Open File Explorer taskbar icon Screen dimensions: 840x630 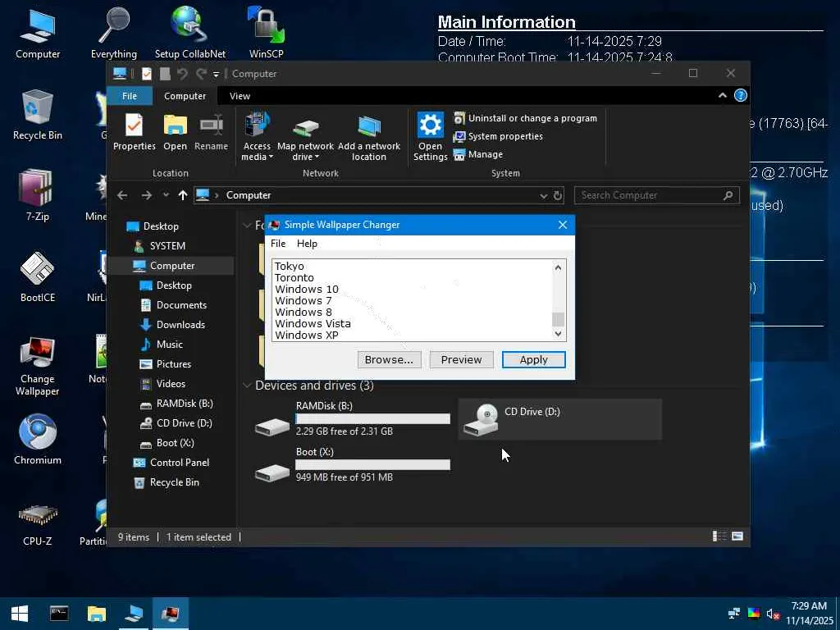tap(97, 614)
